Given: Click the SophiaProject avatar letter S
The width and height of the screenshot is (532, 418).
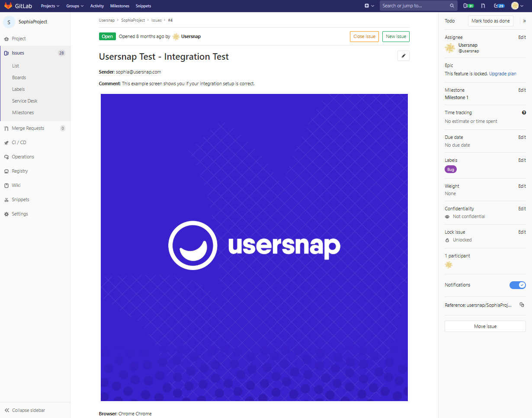Looking at the screenshot, I should (10, 22).
